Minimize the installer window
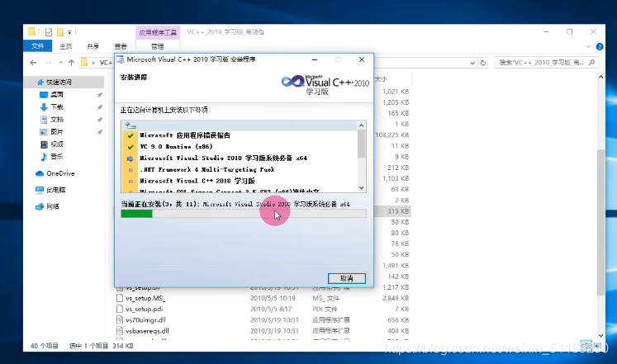Viewport: 617px width, 364px height. point(315,59)
